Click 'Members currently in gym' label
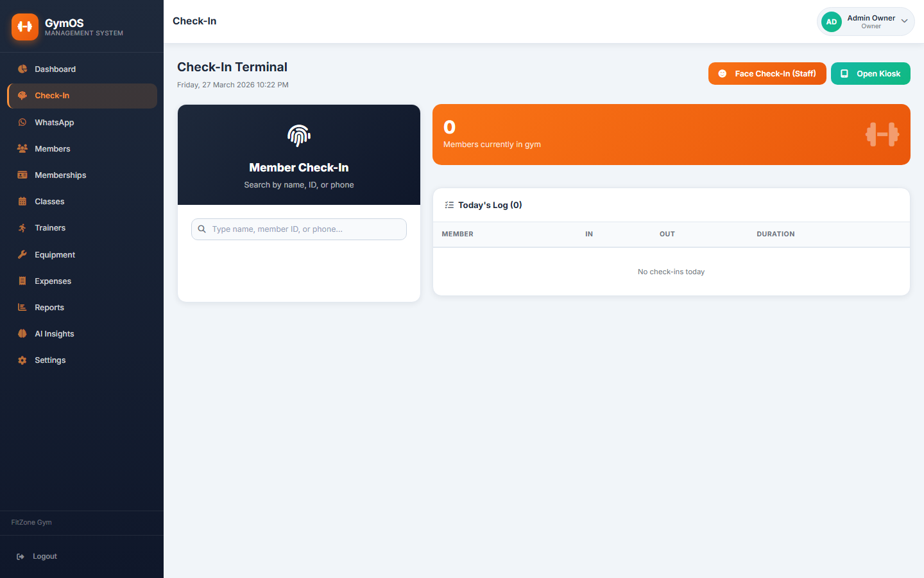The width and height of the screenshot is (924, 578). coord(492,144)
